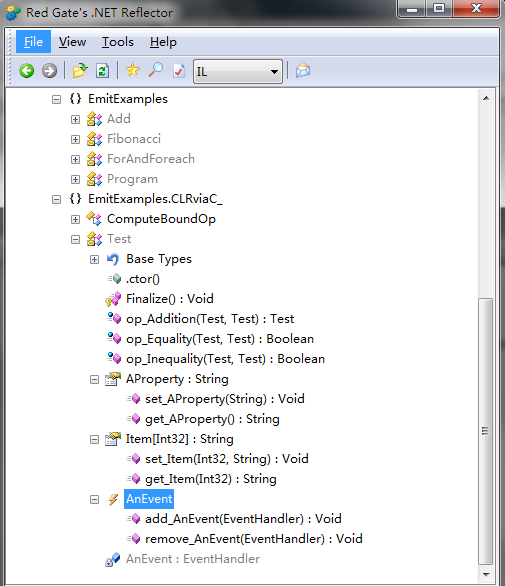Click the .ctor() constructor icon
This screenshot has height=586, width=505.
point(114,279)
